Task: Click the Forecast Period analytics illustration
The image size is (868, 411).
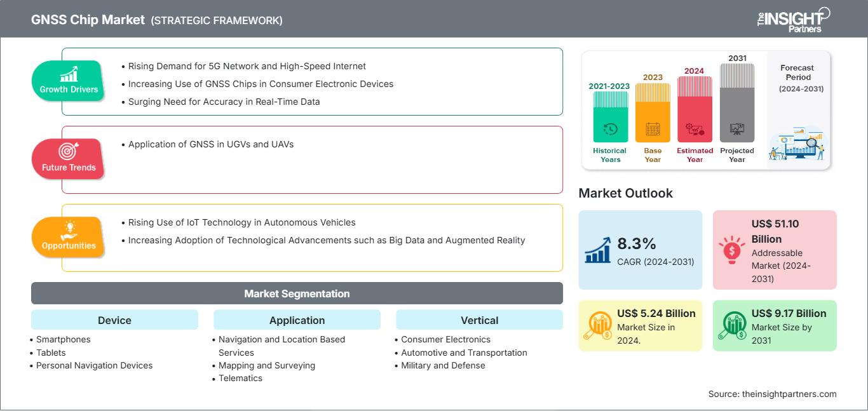Action: 797,145
